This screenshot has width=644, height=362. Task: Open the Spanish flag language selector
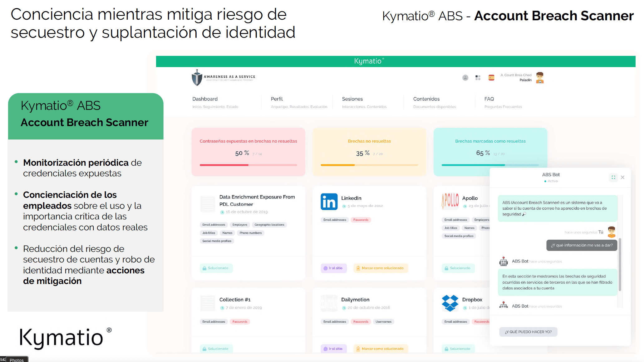pyautogui.click(x=491, y=77)
